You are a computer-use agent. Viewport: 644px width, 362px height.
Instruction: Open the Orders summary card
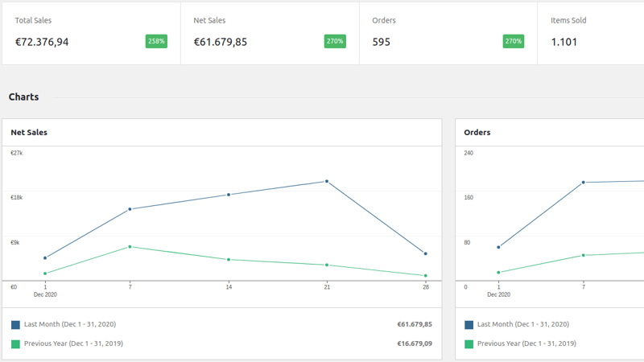[448, 33]
